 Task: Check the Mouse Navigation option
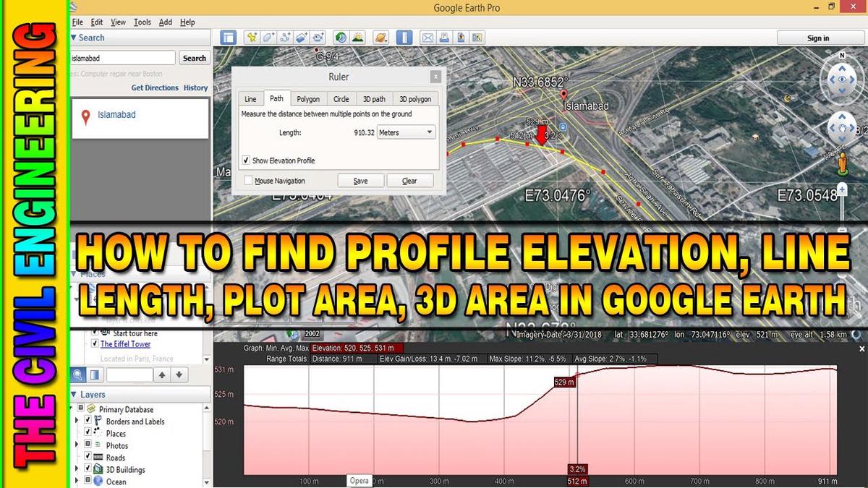(x=248, y=180)
